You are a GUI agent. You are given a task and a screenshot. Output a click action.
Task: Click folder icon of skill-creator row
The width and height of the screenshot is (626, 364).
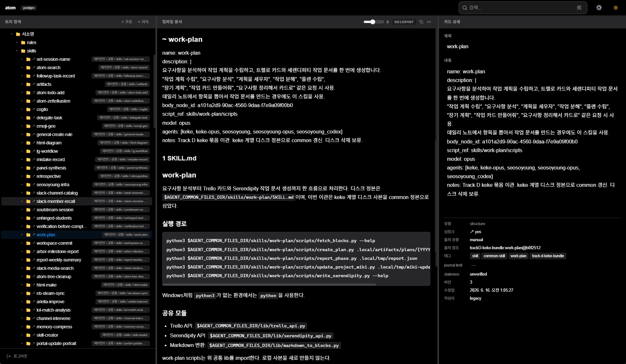tap(28, 335)
